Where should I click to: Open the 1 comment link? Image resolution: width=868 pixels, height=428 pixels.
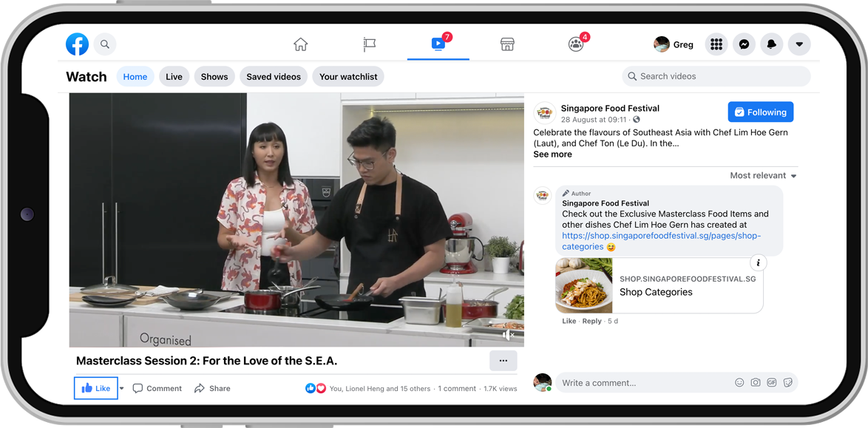point(458,389)
